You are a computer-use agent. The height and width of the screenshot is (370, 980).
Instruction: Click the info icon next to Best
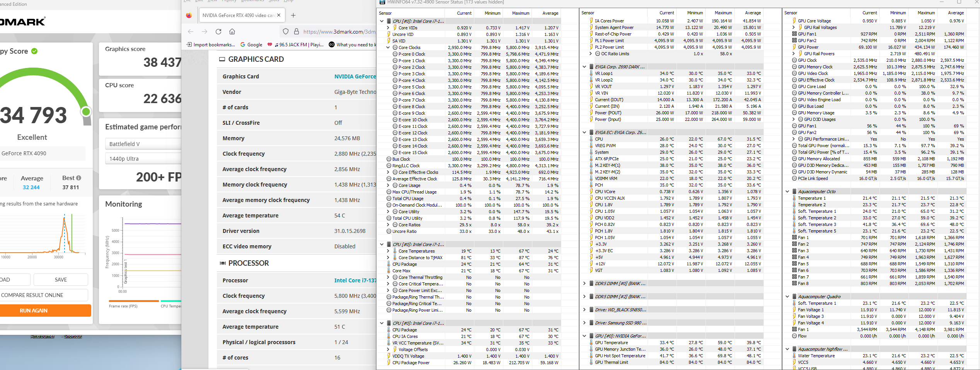pos(79,178)
